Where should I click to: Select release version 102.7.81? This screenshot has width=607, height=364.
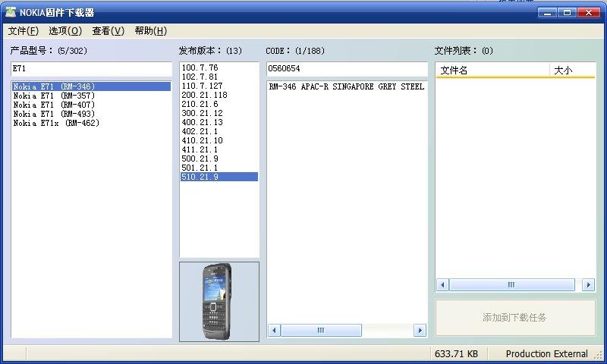point(219,77)
